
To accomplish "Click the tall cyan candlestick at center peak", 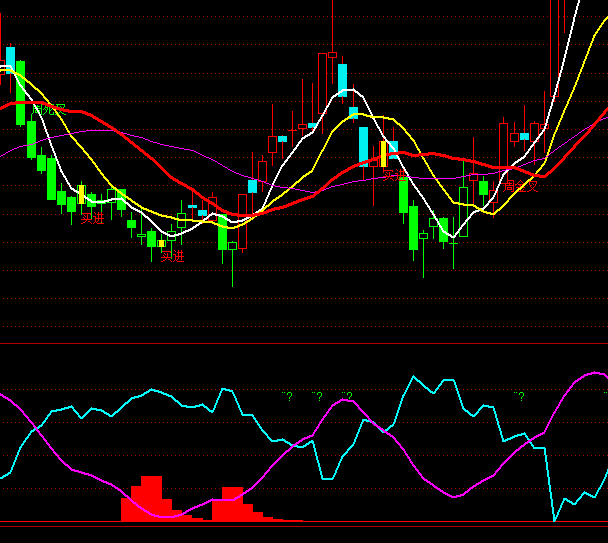I will tap(342, 80).
